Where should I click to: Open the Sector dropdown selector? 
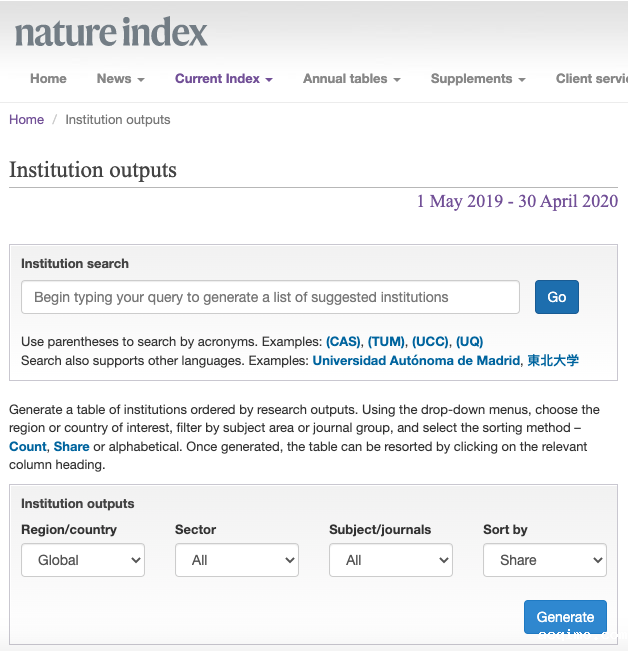click(237, 560)
